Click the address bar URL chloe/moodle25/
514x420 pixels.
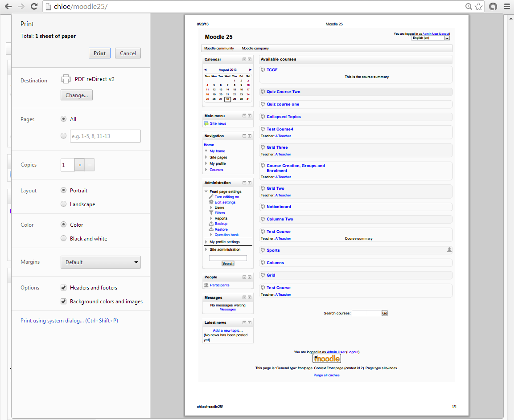point(81,7)
